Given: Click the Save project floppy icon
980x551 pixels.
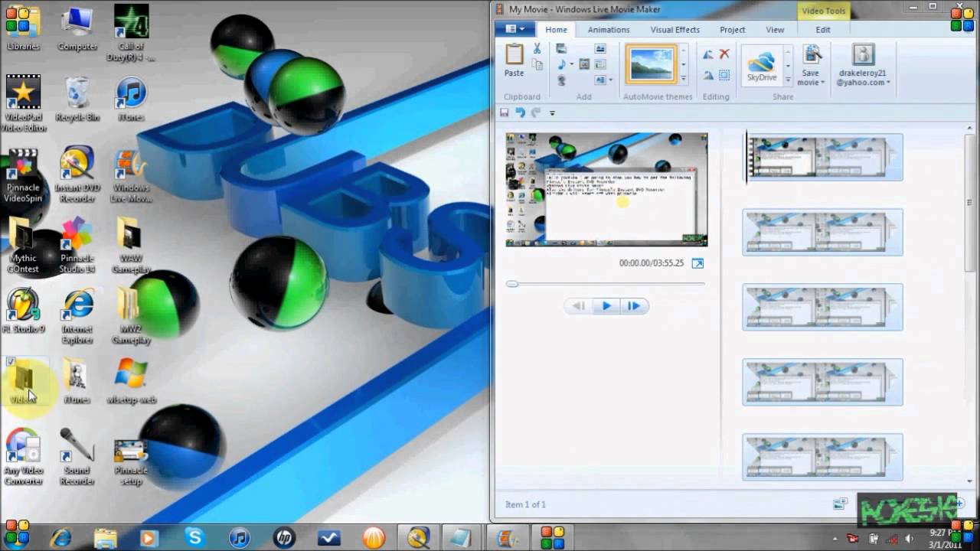Looking at the screenshot, I should click(505, 112).
